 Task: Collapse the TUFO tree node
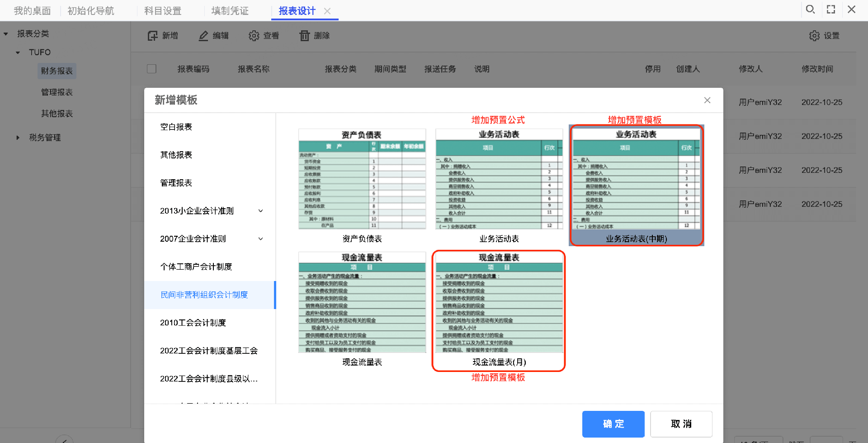(18, 52)
